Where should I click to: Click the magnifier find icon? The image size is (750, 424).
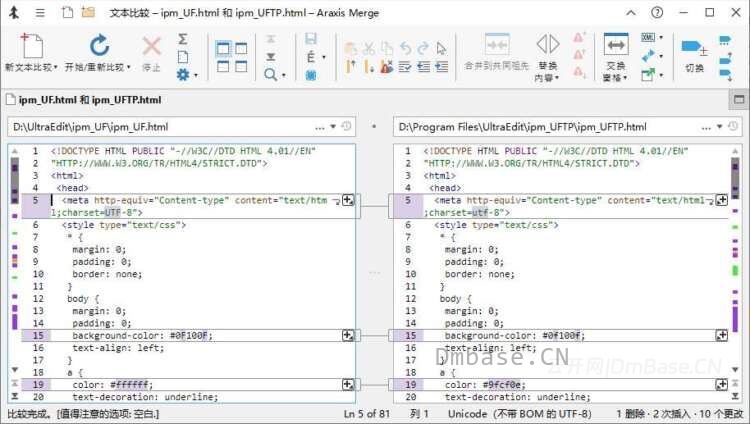[270, 75]
